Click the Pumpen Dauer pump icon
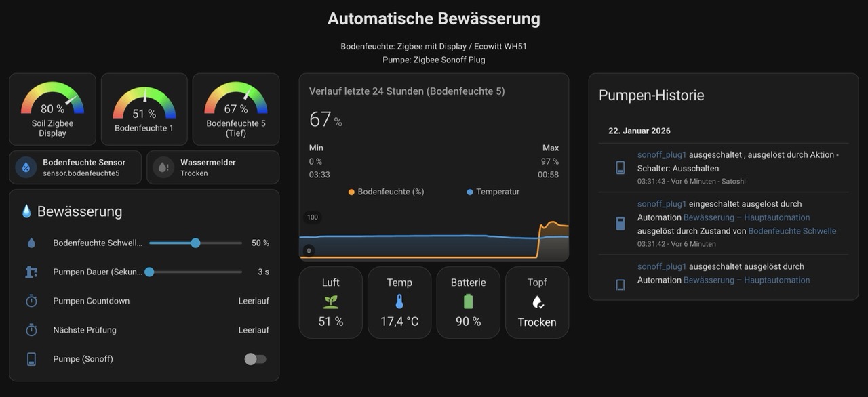Screen dimensions: 868x397 [x=31, y=272]
